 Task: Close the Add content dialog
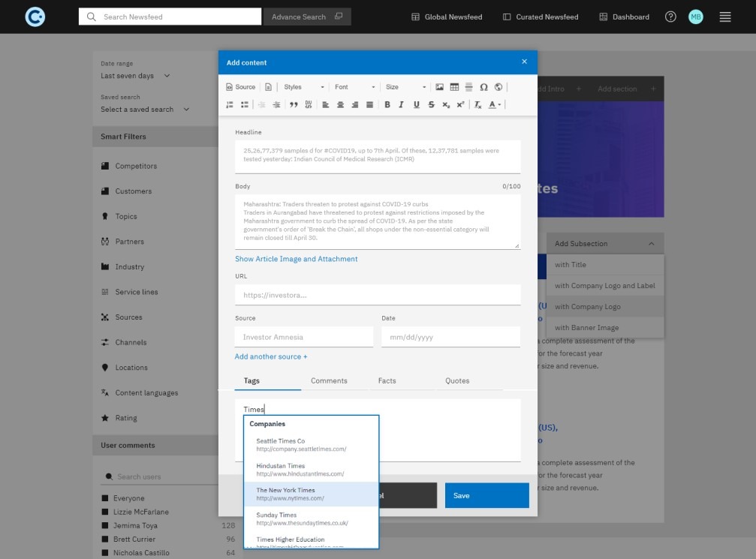pyautogui.click(x=524, y=62)
